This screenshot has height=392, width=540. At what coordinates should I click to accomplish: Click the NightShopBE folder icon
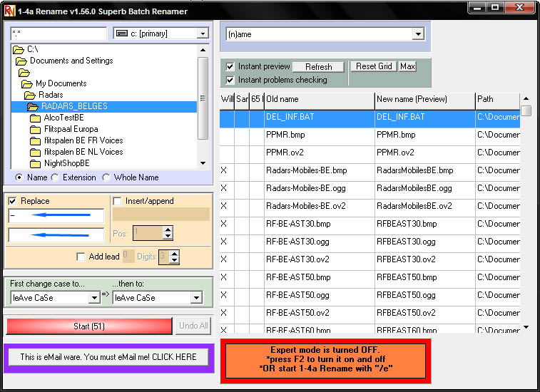(x=36, y=163)
